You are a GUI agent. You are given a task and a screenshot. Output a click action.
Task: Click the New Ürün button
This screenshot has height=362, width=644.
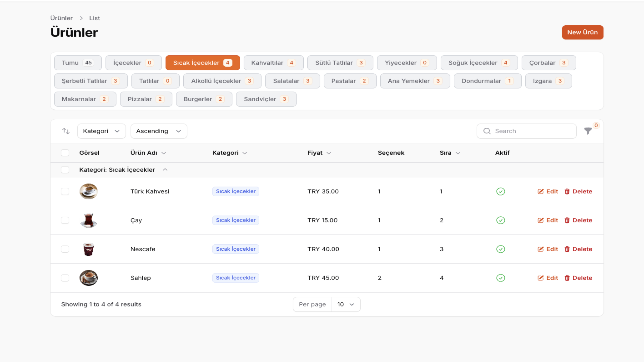point(582,32)
